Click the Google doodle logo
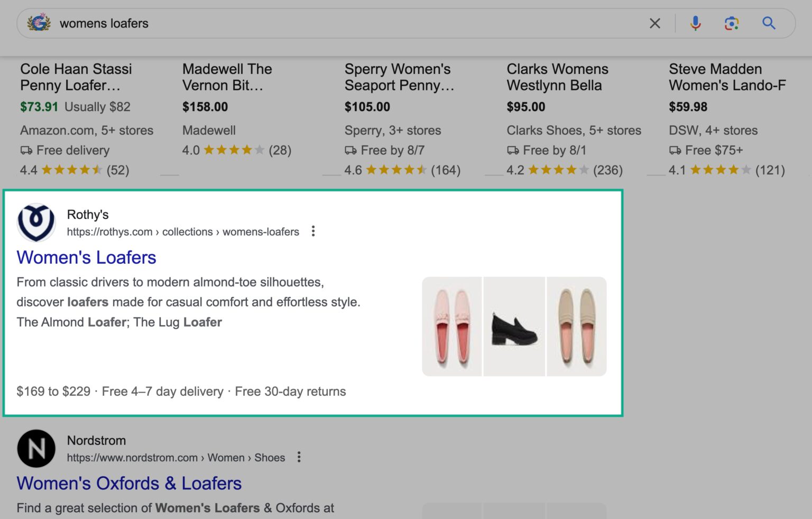This screenshot has width=812, height=519. click(39, 23)
